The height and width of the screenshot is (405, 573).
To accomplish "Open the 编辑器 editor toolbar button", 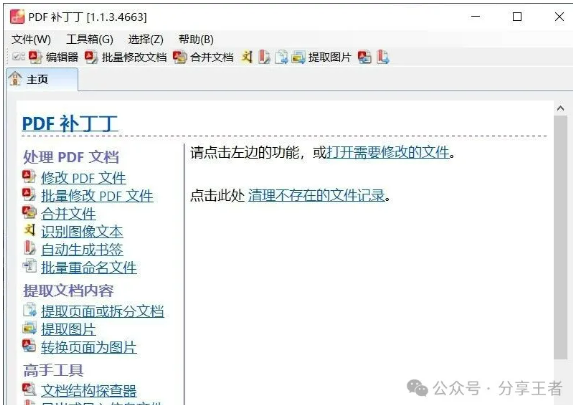I will (53, 57).
